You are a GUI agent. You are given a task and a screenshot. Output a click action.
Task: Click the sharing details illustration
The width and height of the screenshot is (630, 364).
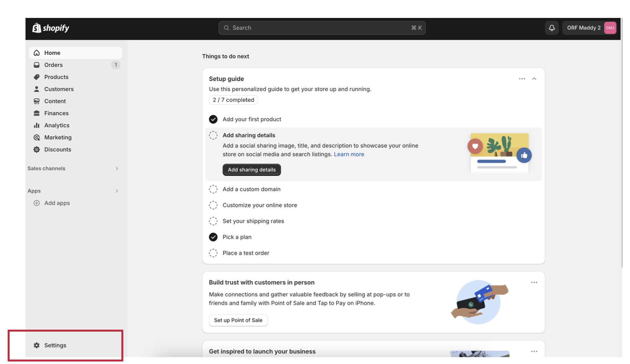click(499, 153)
